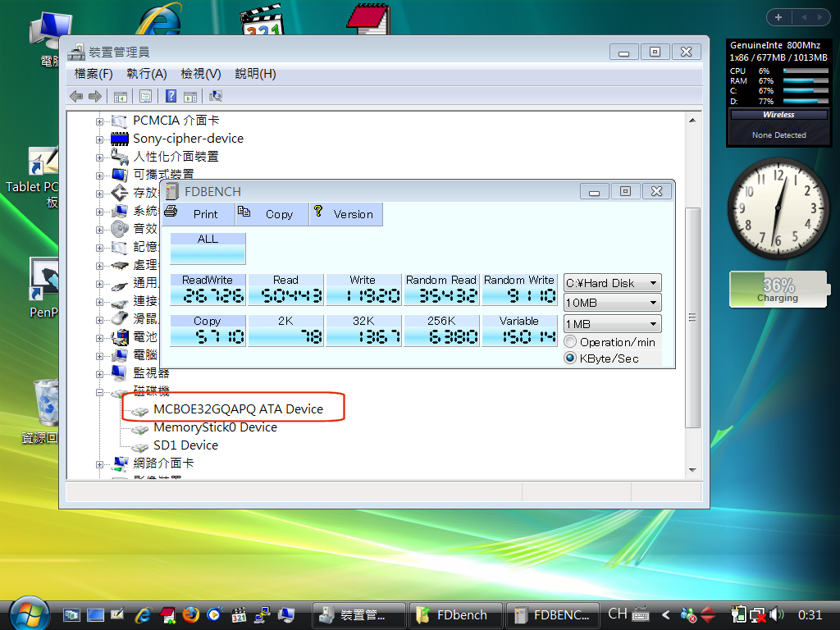Open the 檢視(V) menu
Screen dimensions: 840x630
(201, 74)
